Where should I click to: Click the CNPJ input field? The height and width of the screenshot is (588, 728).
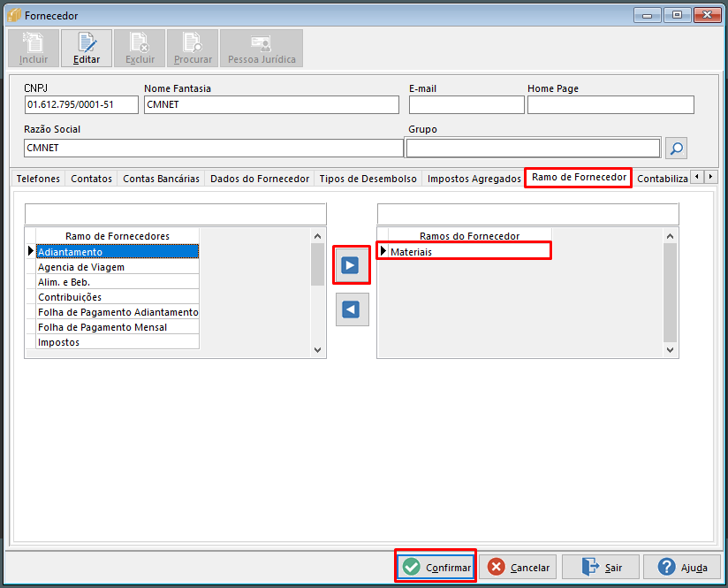[x=81, y=104]
